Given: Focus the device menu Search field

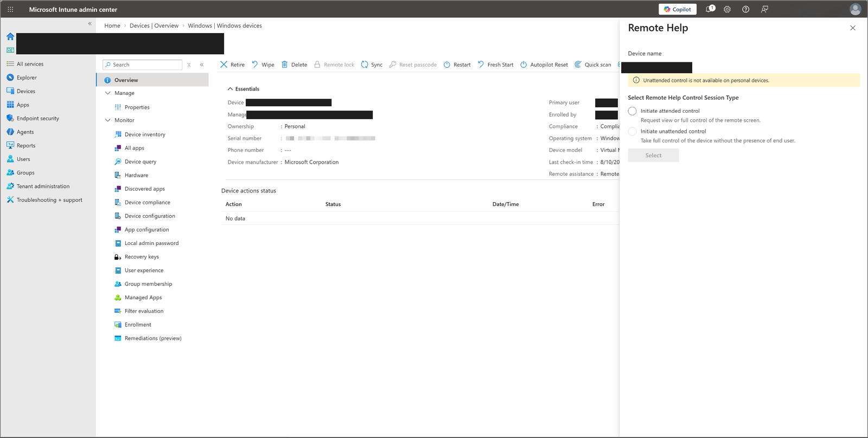Looking at the screenshot, I should 142,65.
